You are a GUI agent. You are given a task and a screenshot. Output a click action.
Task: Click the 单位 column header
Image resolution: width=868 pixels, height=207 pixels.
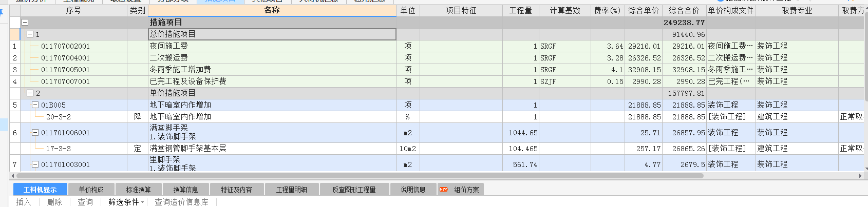pos(408,10)
